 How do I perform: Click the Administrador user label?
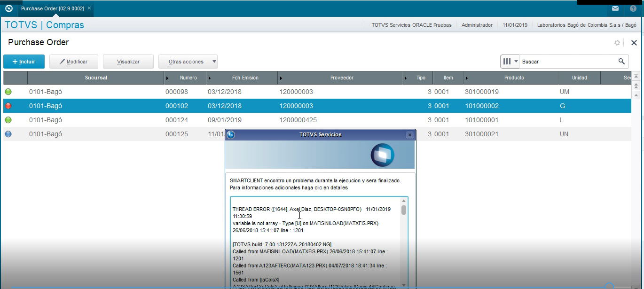(x=477, y=25)
